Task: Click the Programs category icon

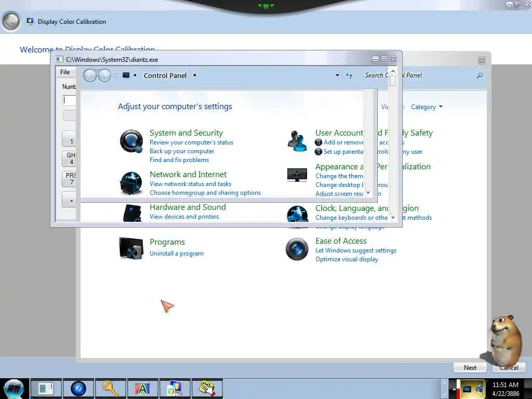Action: point(131,248)
